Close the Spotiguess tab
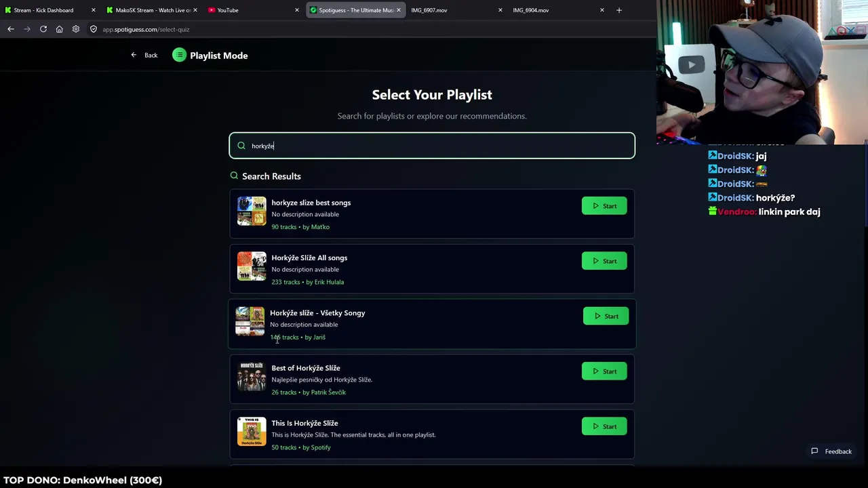The width and height of the screenshot is (868, 488). (399, 10)
